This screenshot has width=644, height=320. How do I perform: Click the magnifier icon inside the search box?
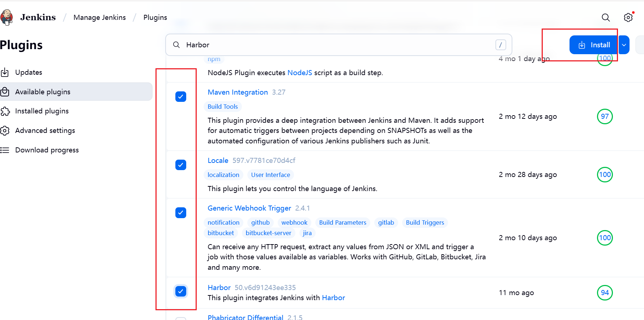(176, 45)
